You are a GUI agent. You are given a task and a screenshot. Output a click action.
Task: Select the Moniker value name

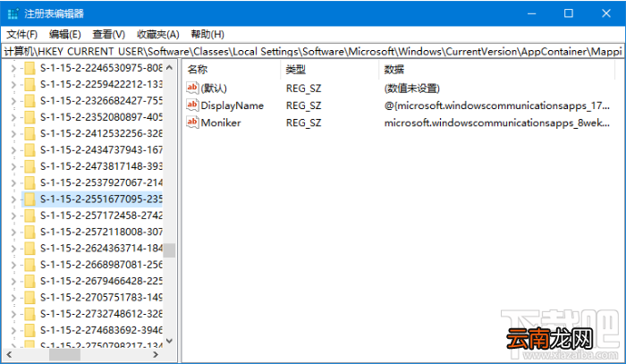pos(221,123)
